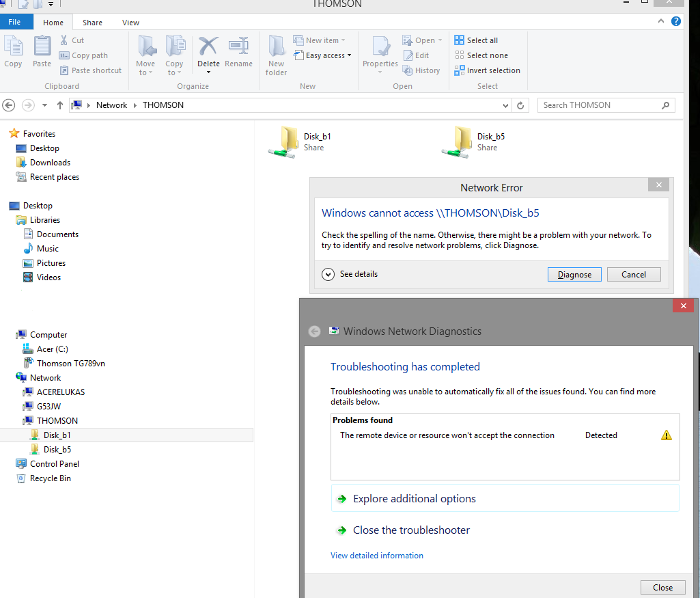Click Network in address breadcrumb
This screenshot has width=700, height=598.
[x=111, y=105]
